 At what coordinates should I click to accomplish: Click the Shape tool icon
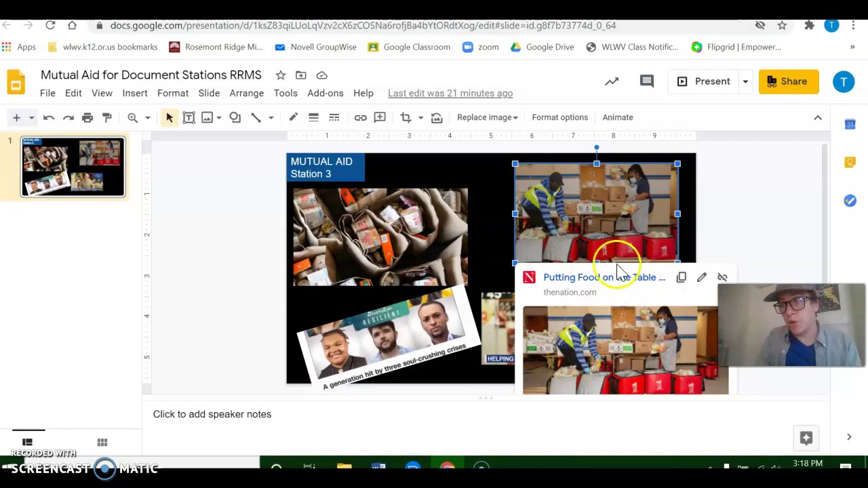click(x=235, y=117)
